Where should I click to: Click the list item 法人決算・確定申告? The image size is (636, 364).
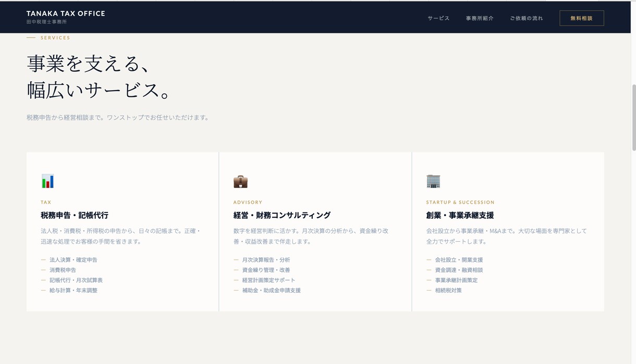click(x=74, y=260)
